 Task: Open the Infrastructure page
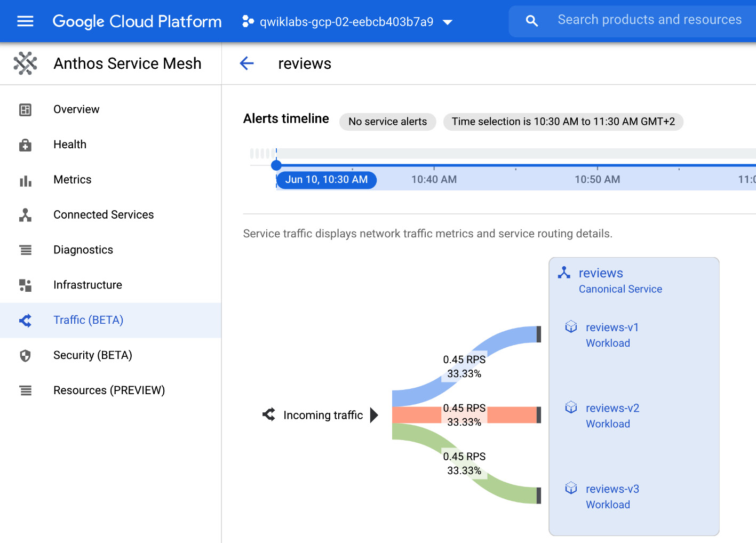point(87,285)
